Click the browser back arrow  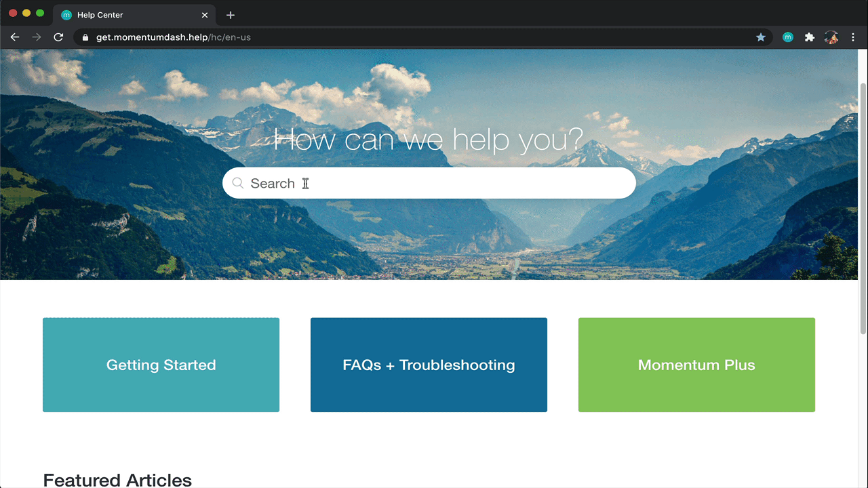click(15, 37)
